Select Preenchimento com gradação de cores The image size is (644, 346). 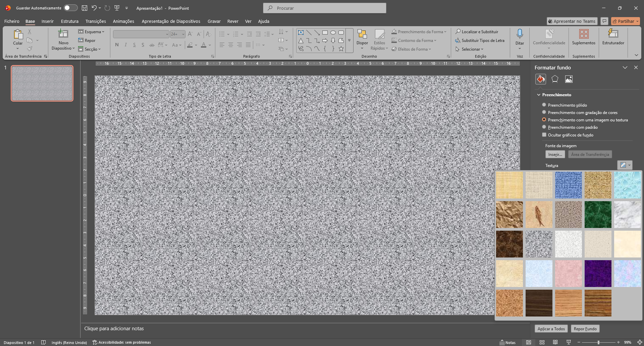pos(544,112)
